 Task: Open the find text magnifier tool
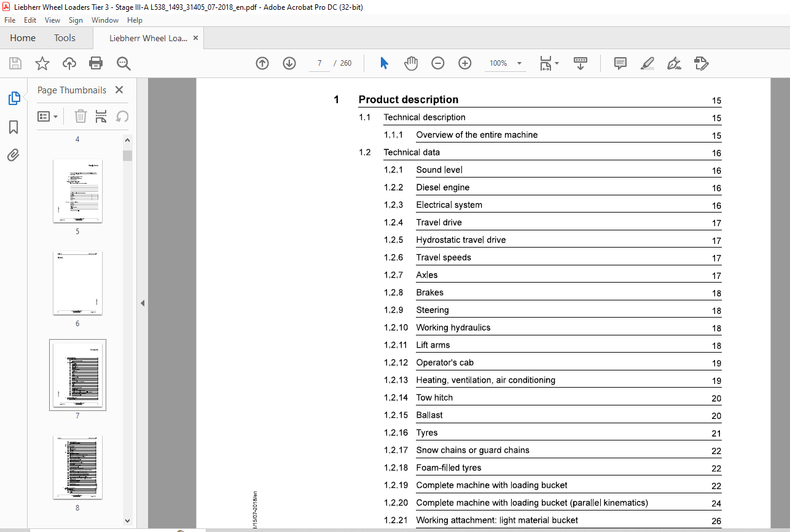pos(123,63)
